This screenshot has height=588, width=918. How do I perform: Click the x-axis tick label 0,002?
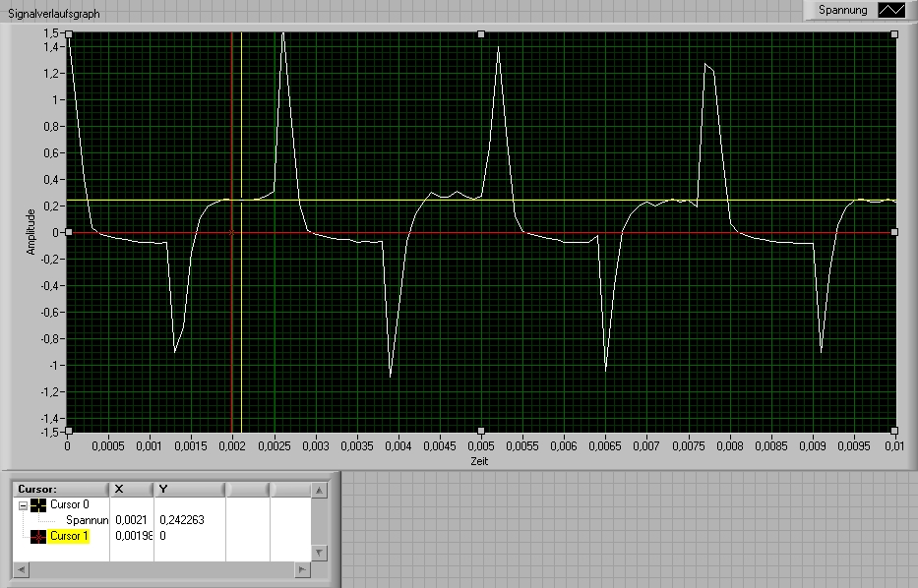point(232,445)
